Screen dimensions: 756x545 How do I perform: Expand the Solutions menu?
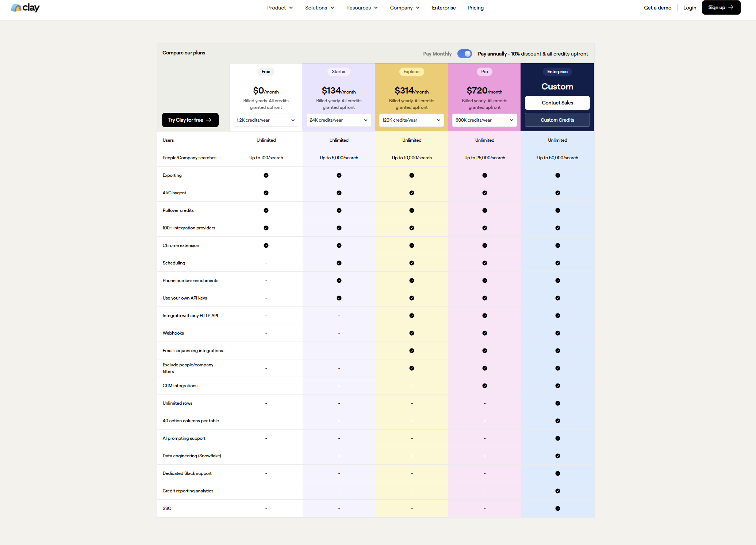click(319, 8)
